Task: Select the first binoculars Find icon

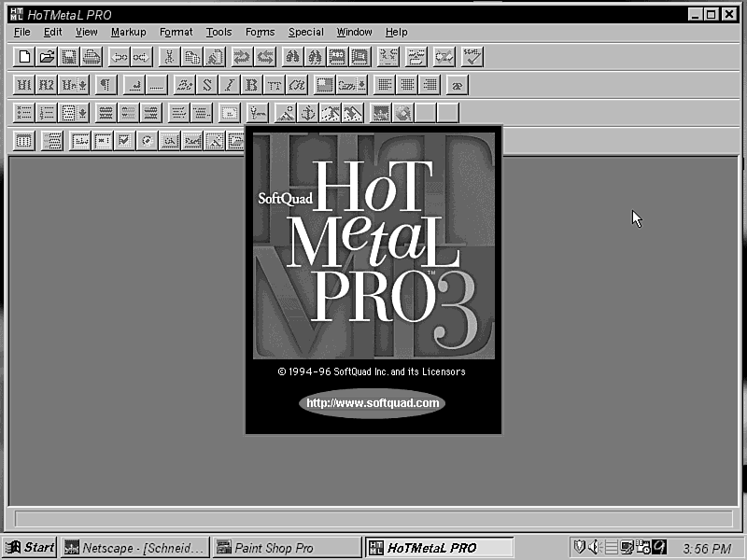Action: point(292,57)
